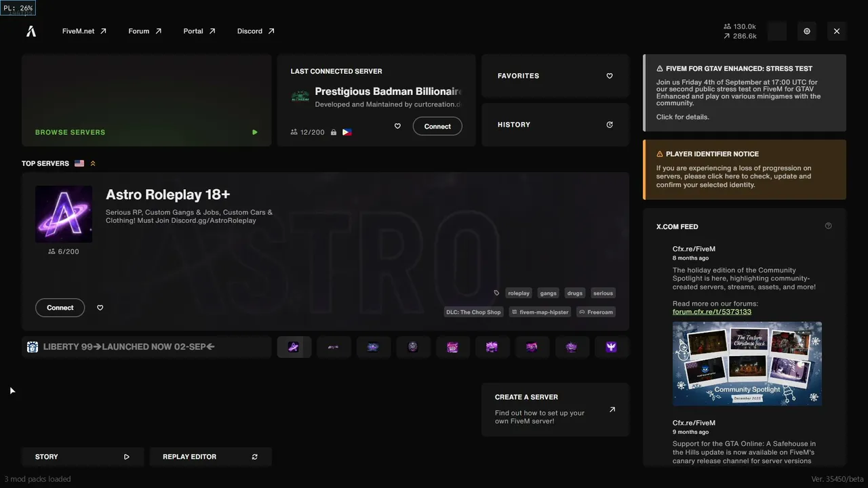This screenshot has width=868, height=488.
Task: Click the 130.0k players online count
Action: [740, 26]
